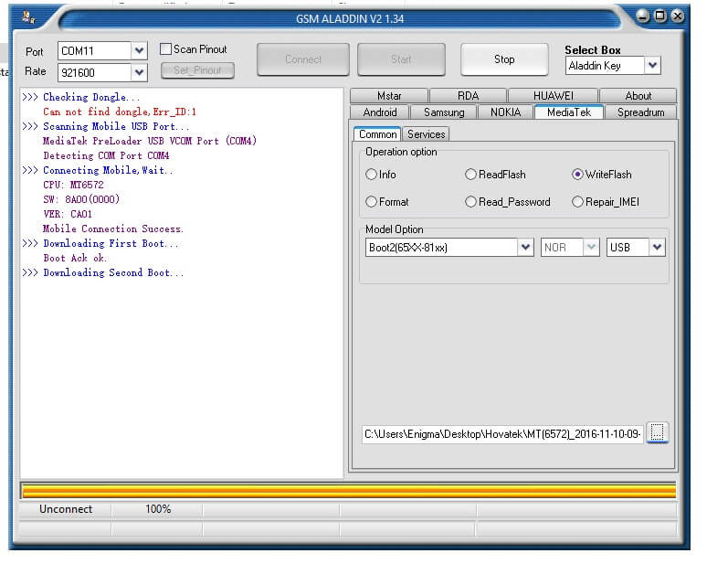Switch to the Mstar tab
Image resolution: width=728 pixels, height=564 pixels.
389,96
